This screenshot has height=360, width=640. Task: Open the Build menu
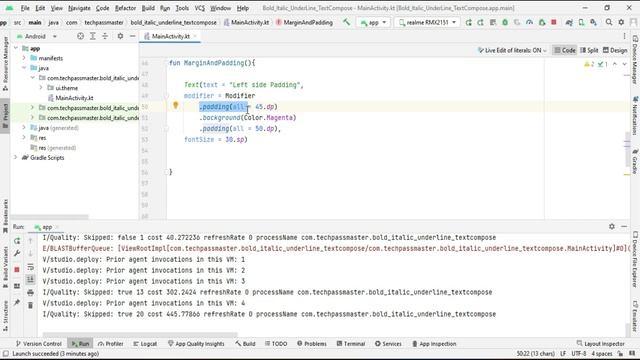pos(148,8)
